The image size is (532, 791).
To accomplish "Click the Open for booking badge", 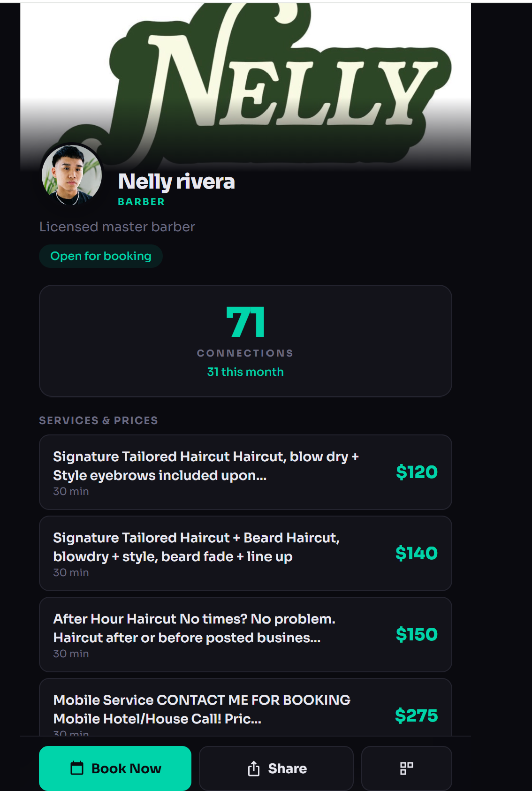I will point(101,256).
